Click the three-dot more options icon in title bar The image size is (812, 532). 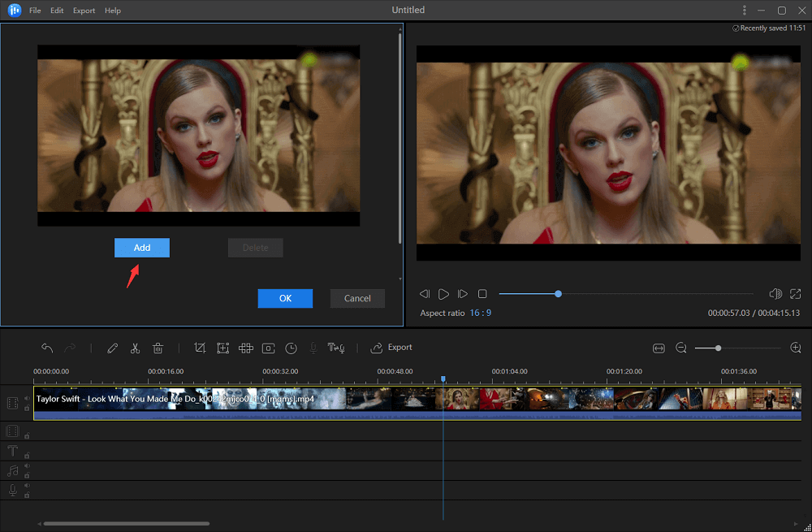click(744, 11)
